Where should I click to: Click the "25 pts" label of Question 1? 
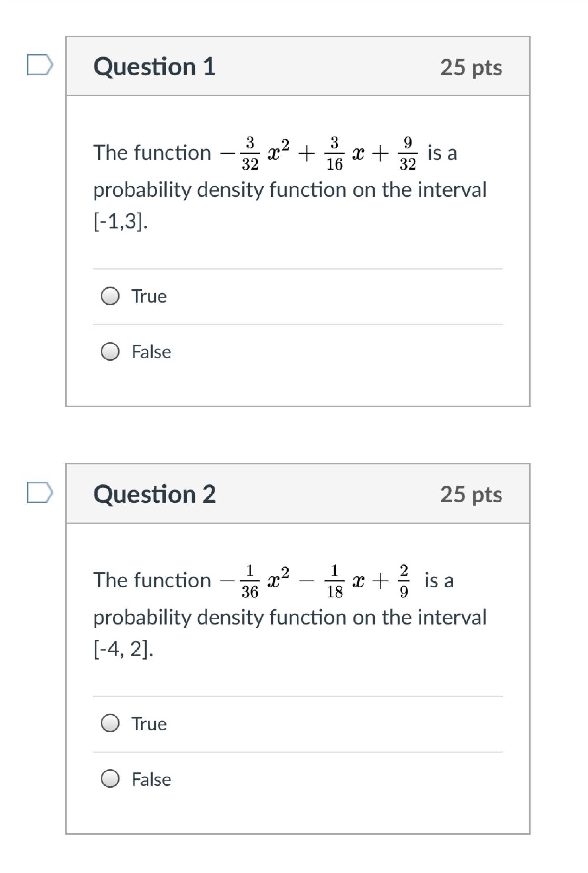[x=471, y=68]
